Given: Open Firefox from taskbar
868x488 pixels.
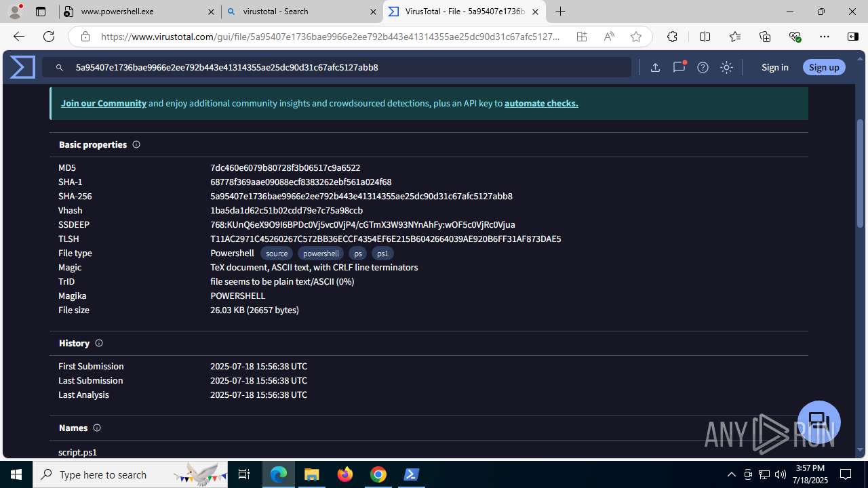Looking at the screenshot, I should [x=345, y=474].
